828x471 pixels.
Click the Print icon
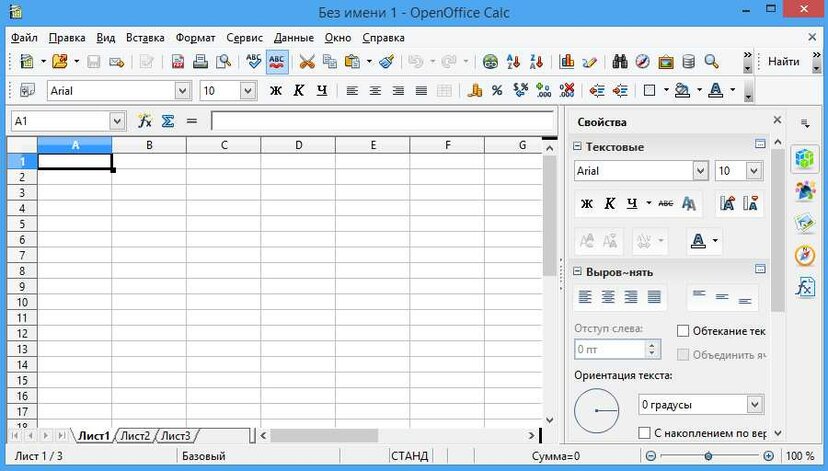coord(200,62)
